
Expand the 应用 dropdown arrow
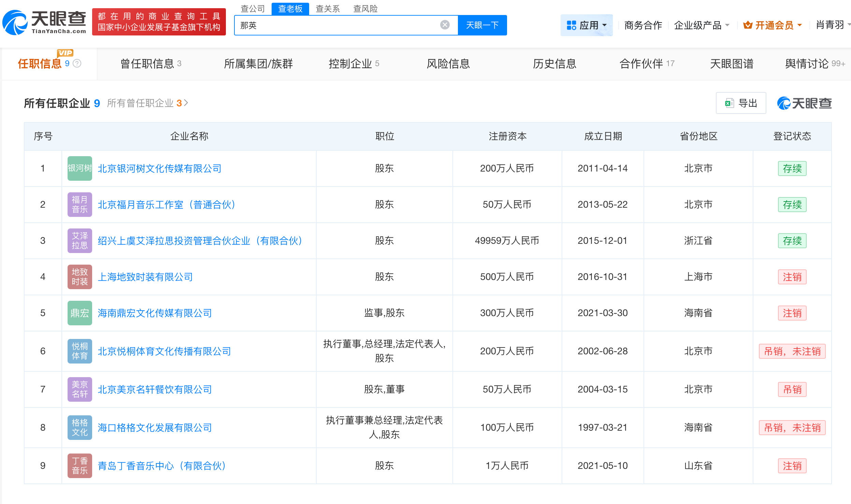point(605,25)
